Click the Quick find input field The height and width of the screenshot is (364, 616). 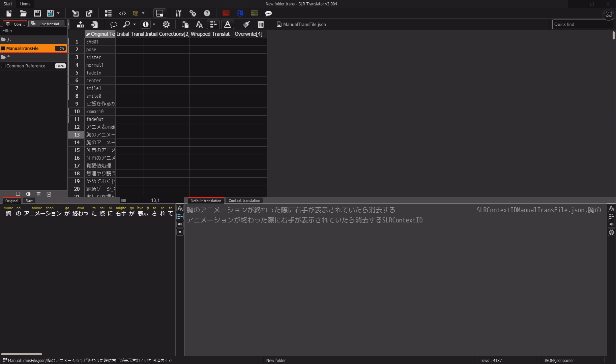pos(582,24)
